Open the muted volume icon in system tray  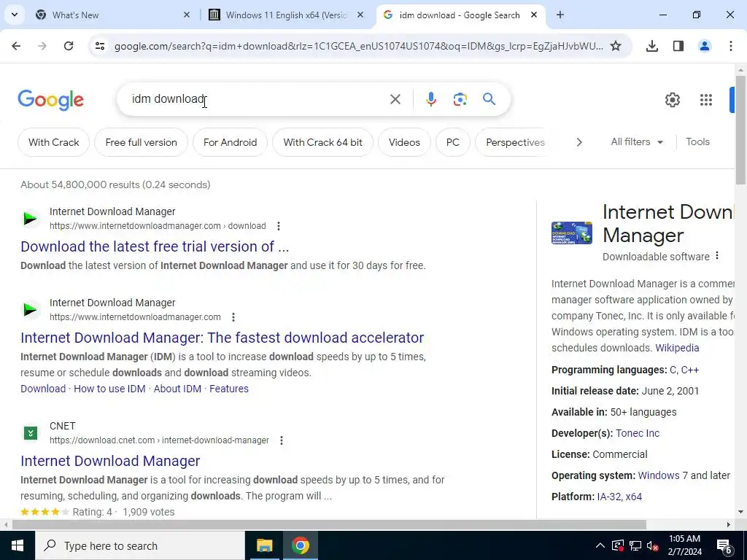click(x=653, y=545)
